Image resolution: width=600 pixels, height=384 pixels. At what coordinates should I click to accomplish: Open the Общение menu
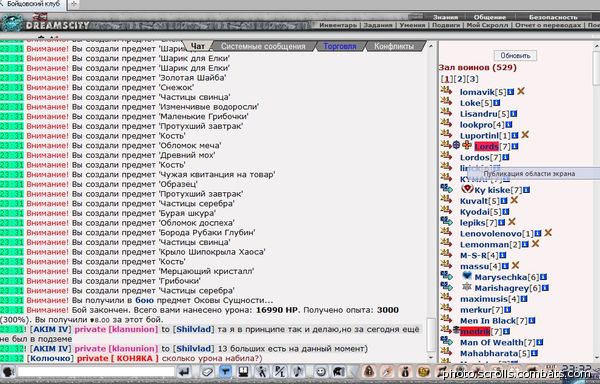pos(489,17)
